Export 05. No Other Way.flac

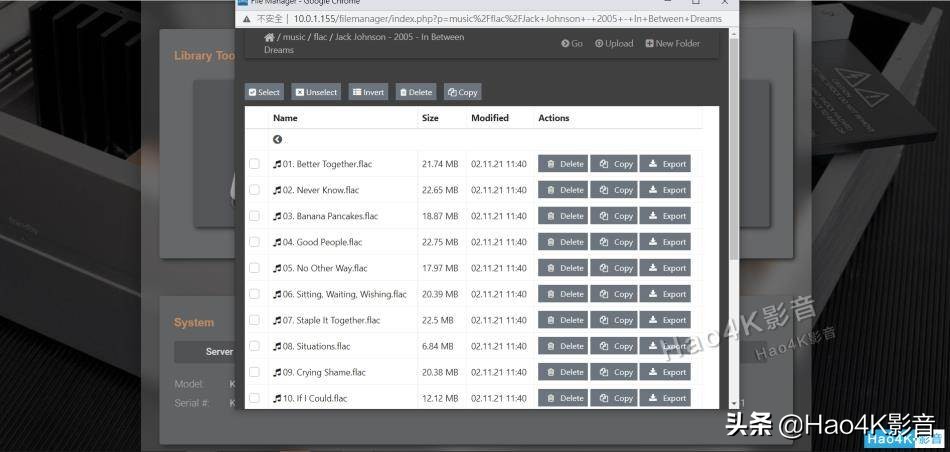(x=665, y=268)
